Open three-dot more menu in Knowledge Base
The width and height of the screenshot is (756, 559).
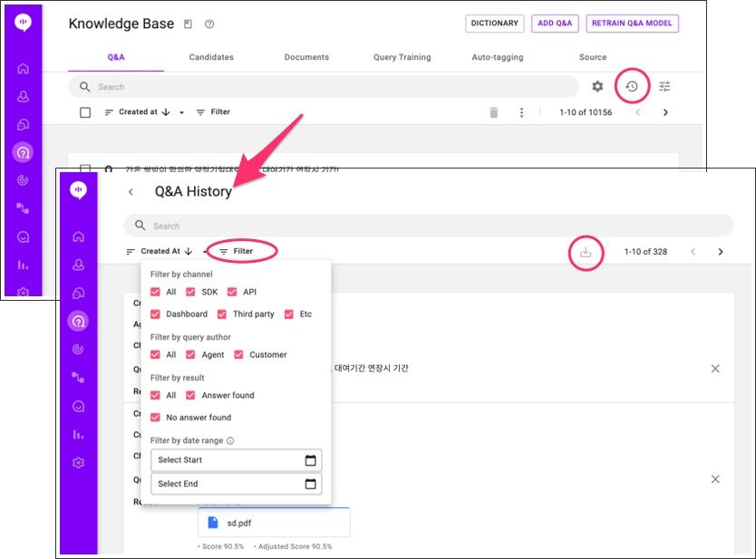pos(521,112)
